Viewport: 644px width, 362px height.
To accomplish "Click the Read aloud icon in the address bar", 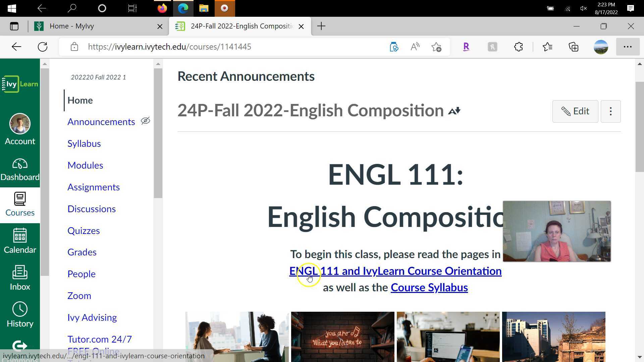I will [415, 47].
